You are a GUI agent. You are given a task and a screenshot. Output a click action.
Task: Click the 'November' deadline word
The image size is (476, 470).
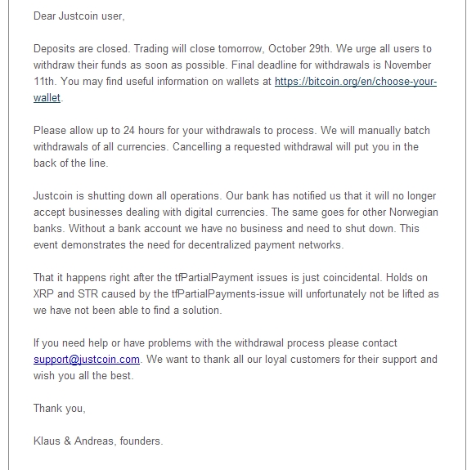click(x=407, y=65)
